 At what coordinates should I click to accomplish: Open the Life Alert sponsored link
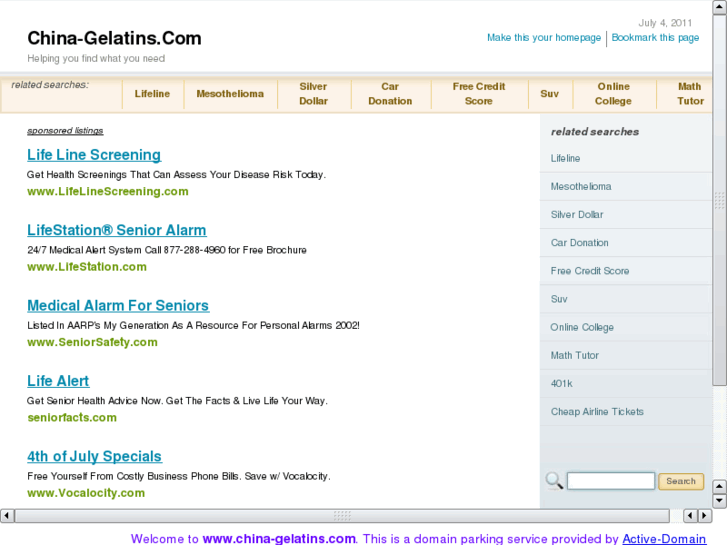point(58,381)
